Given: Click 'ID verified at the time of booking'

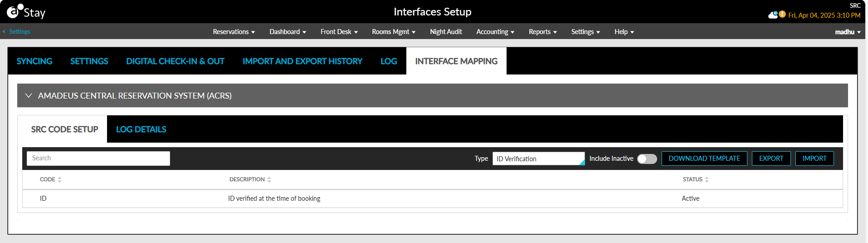Looking at the screenshot, I should pos(274,198).
